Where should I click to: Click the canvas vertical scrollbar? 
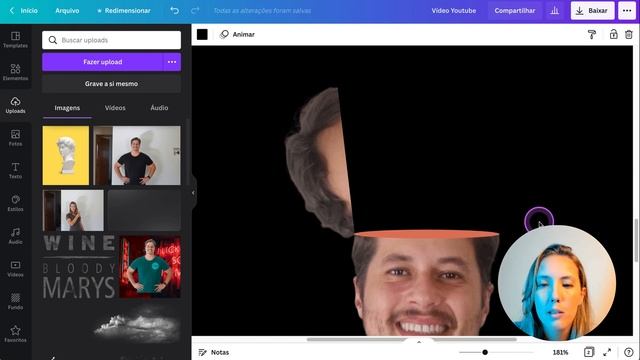[636, 241]
